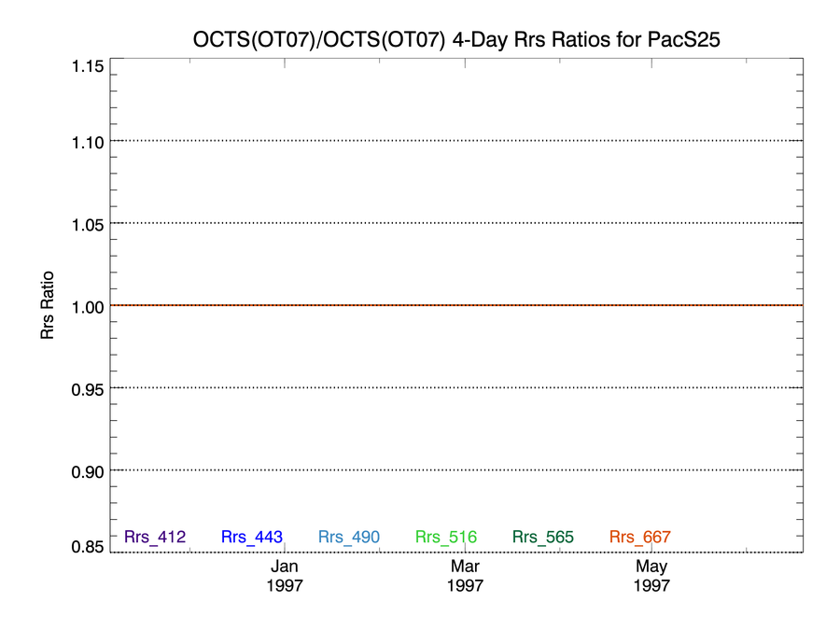Click the May 1997 x-axis label
This screenshot has height=630, width=840.
point(651,575)
